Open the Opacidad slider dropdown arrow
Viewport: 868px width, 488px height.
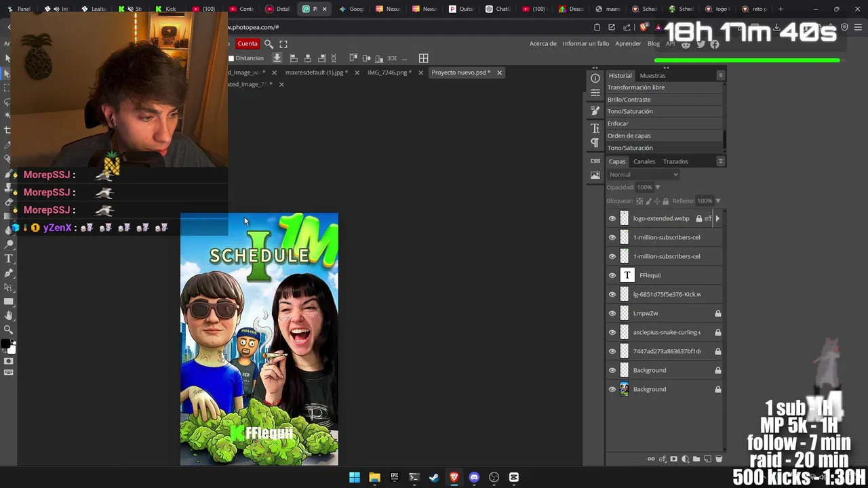tap(657, 187)
